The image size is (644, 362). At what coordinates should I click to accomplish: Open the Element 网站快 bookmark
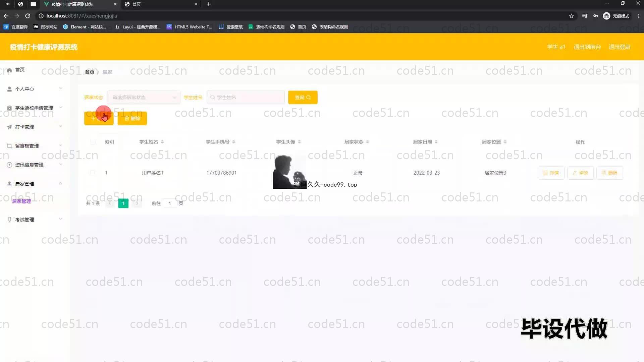pos(85,27)
